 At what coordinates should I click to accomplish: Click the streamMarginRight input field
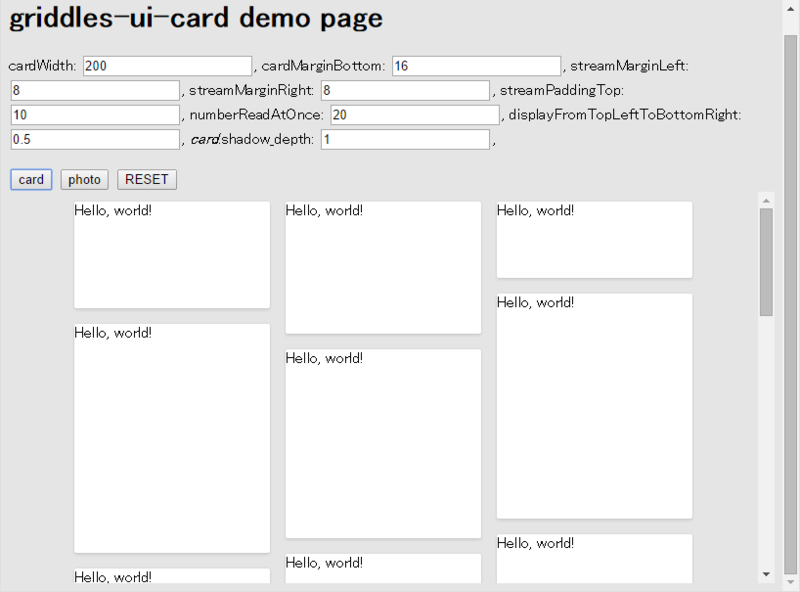(406, 90)
